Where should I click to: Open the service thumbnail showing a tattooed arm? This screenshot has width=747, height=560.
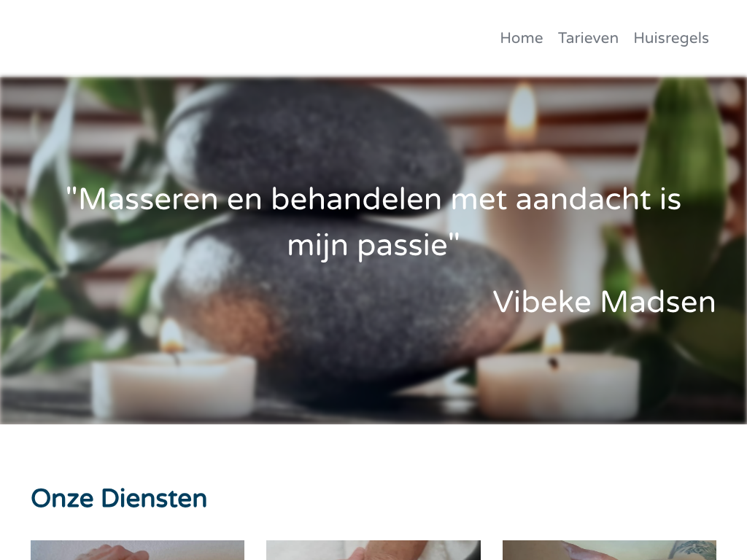[609, 550]
